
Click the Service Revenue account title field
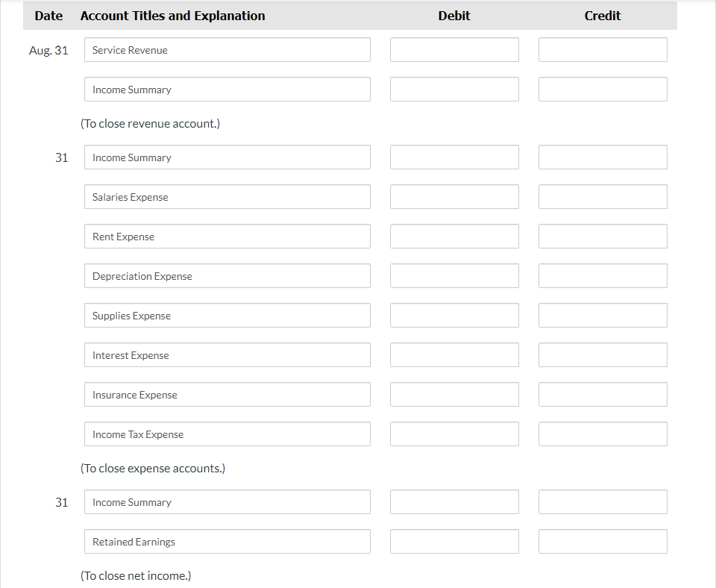pos(227,49)
